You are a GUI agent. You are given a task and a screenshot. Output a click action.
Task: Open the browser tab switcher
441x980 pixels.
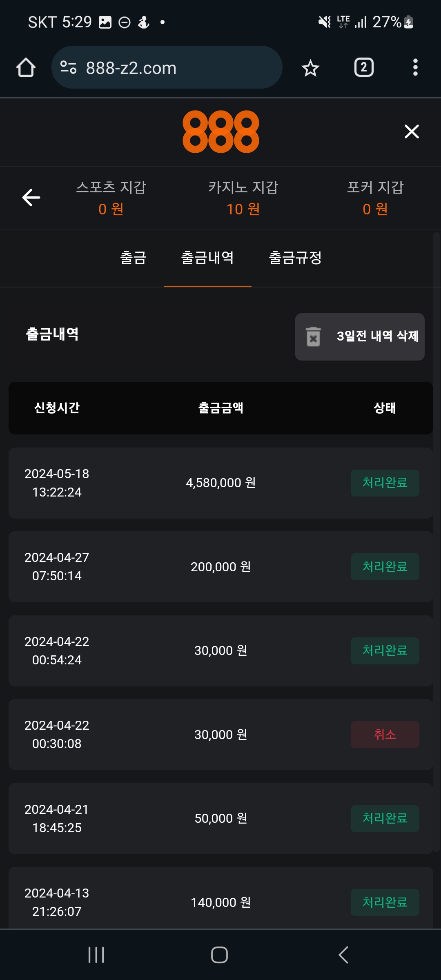pyautogui.click(x=363, y=67)
